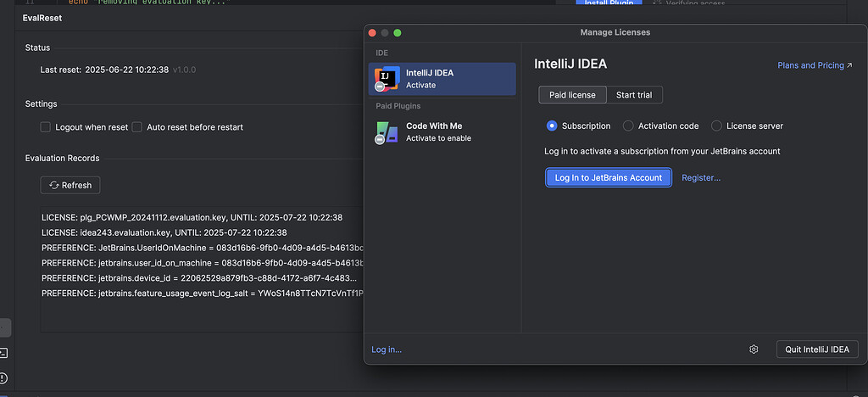Viewport: 868px width, 397px height.
Task: Select IntelliJ IDEA product icon in license list
Action: [387, 78]
